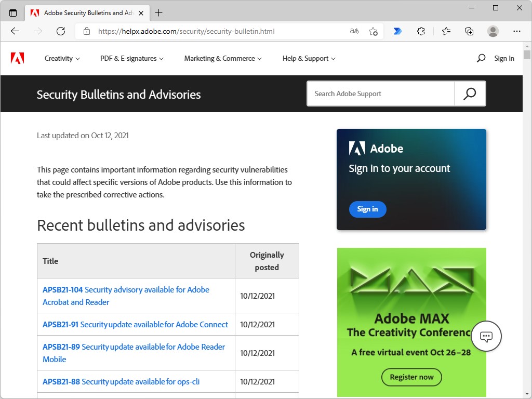Screen dimensions: 532x399
Task: Click the scrollbar up arrow
Action: tap(527, 46)
